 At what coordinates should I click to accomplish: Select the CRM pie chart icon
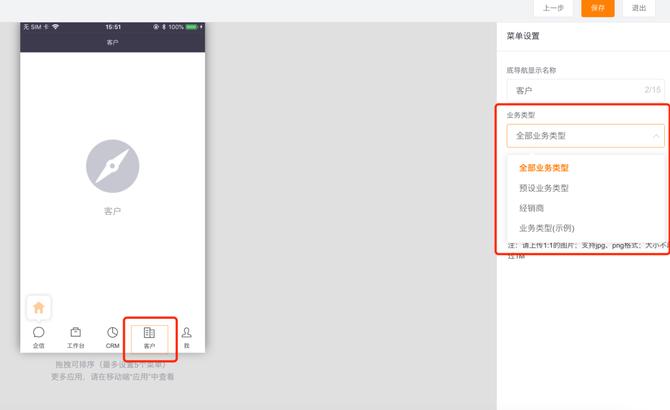(x=112, y=333)
